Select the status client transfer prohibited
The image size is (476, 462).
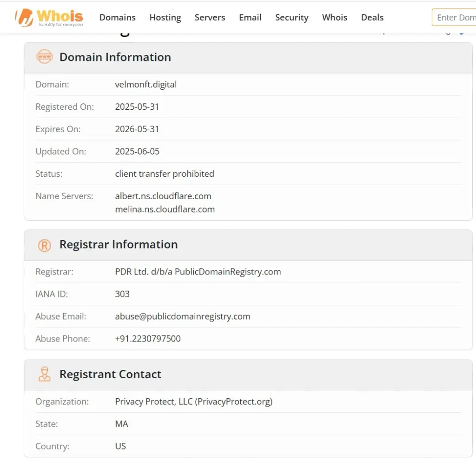click(165, 174)
